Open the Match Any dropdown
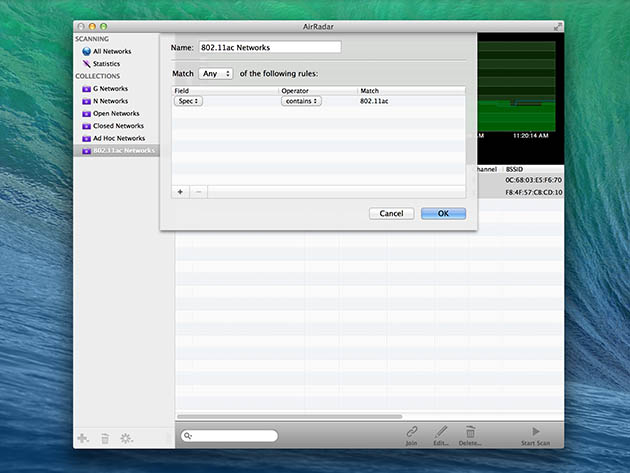The image size is (630, 473). pos(216,74)
